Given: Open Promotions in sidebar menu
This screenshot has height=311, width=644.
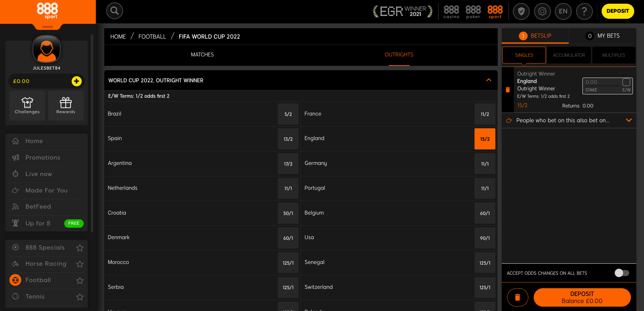Looking at the screenshot, I should coord(46,158).
